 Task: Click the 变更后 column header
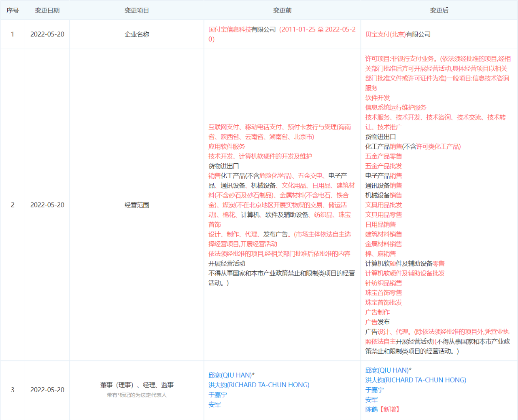coord(439,11)
